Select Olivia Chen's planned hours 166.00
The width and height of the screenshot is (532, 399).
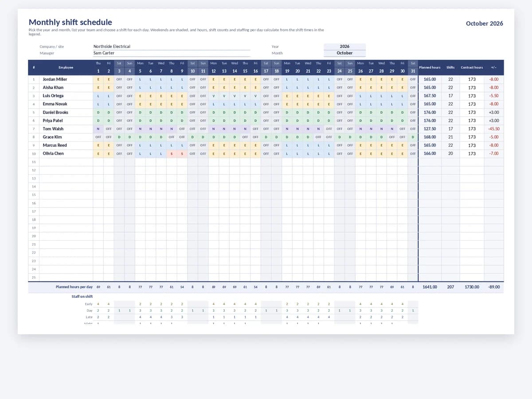[430, 153]
